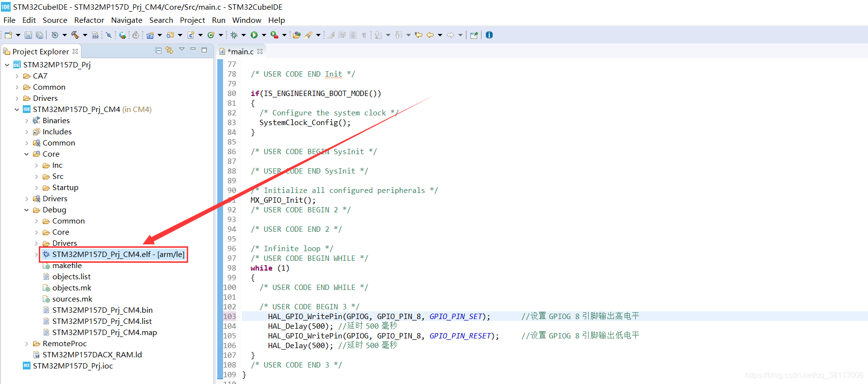Image resolution: width=868 pixels, height=384 pixels.
Task: Select STM32MP157D_Prj_CM4.elf file
Action: (x=113, y=255)
